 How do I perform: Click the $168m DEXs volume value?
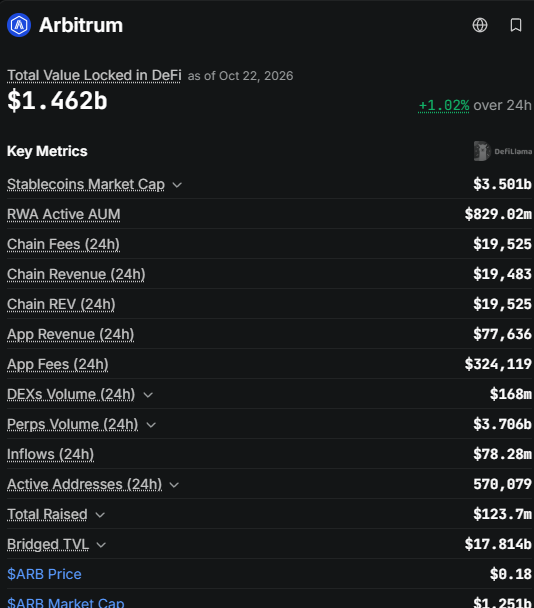511,394
